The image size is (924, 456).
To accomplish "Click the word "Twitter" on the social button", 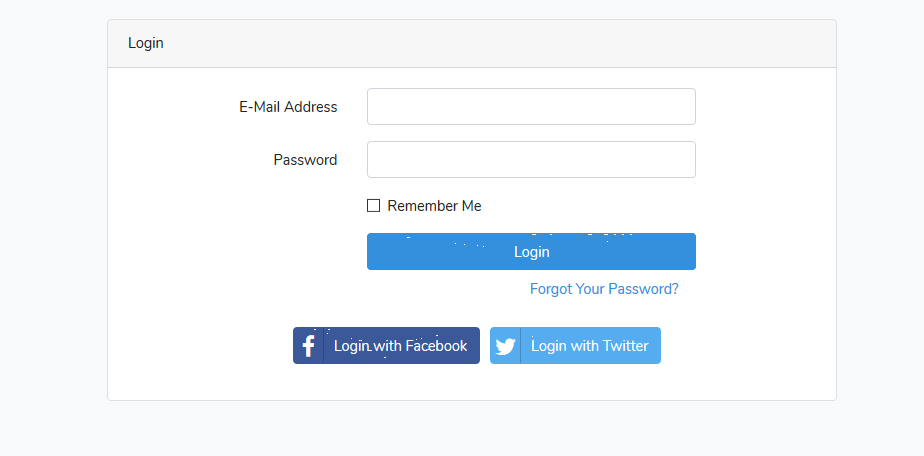I will point(625,346).
